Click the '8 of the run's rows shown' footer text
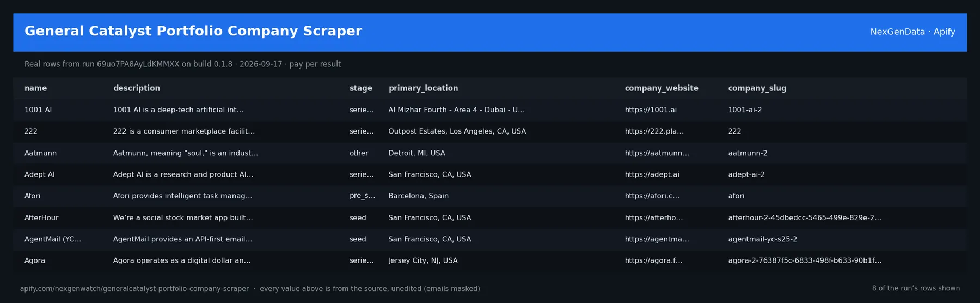The height and width of the screenshot is (303, 980). coord(916,288)
